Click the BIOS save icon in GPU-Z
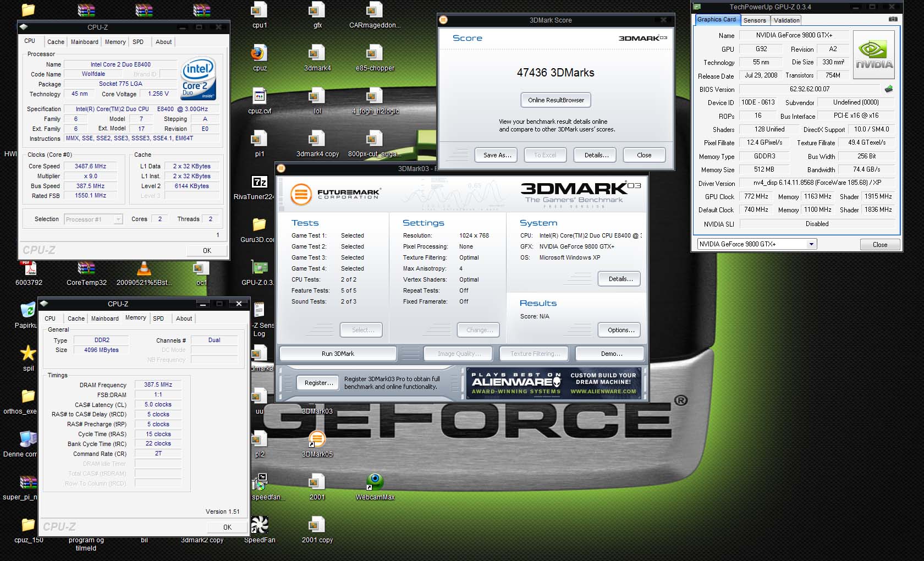 point(889,89)
